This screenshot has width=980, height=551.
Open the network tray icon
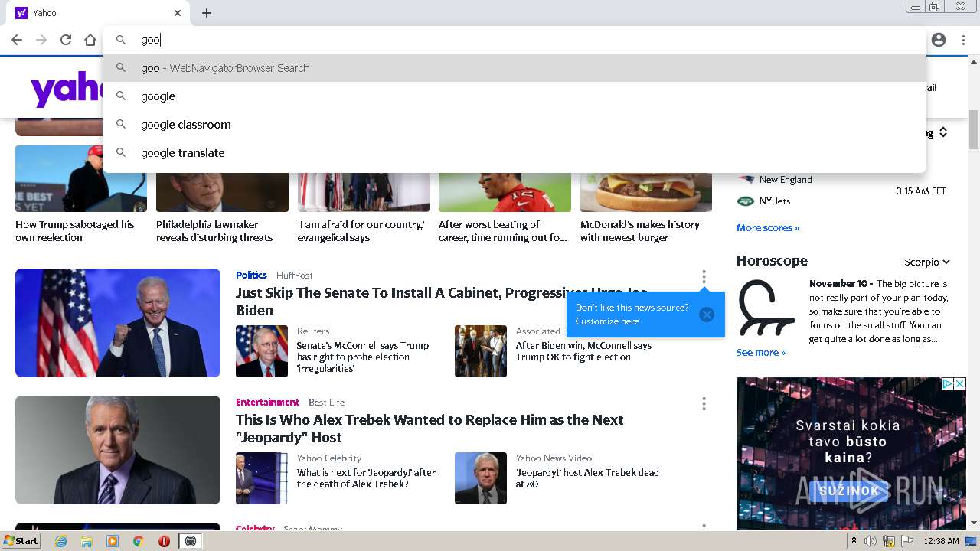(889, 541)
